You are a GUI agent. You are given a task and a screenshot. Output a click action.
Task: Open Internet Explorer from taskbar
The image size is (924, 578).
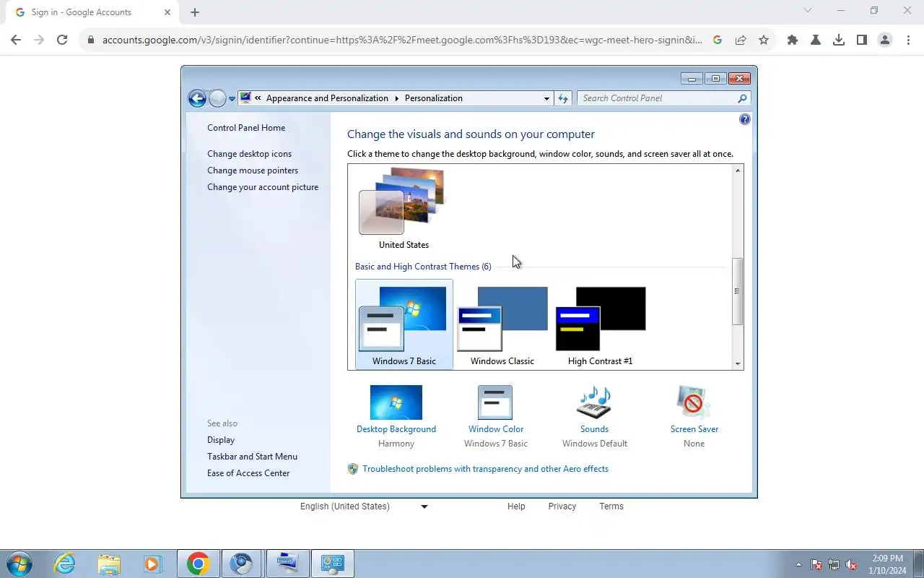65,564
